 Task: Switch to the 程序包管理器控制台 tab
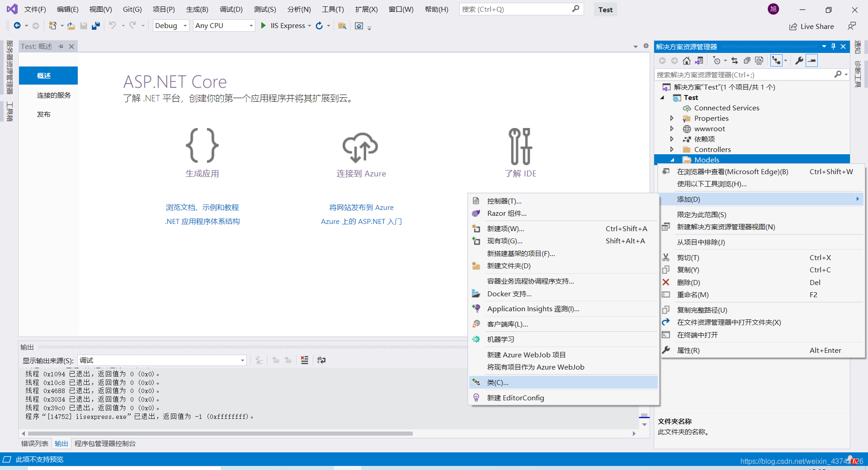click(x=105, y=443)
